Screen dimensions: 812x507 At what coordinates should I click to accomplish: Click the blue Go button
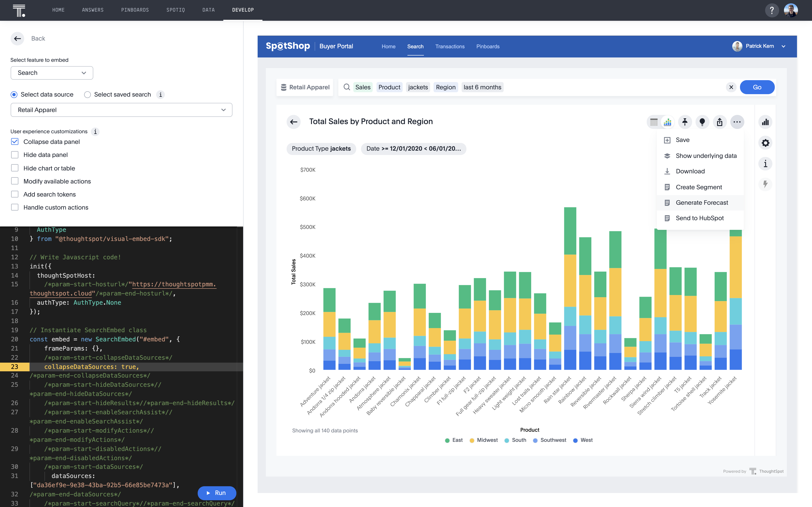tap(757, 87)
